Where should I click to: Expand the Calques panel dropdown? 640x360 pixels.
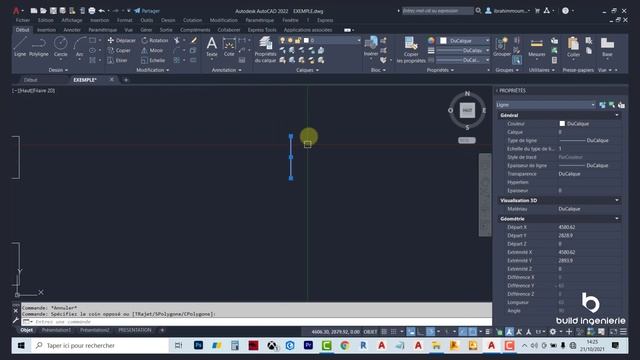click(x=307, y=70)
